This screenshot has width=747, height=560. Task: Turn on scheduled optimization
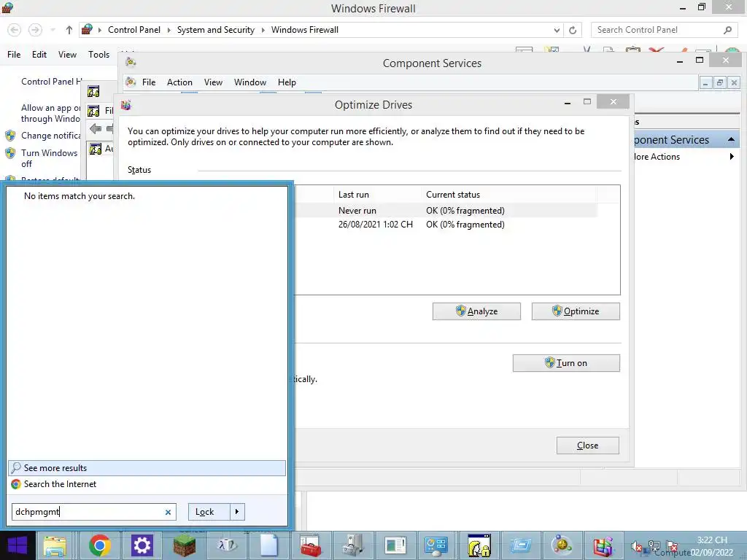click(x=566, y=363)
